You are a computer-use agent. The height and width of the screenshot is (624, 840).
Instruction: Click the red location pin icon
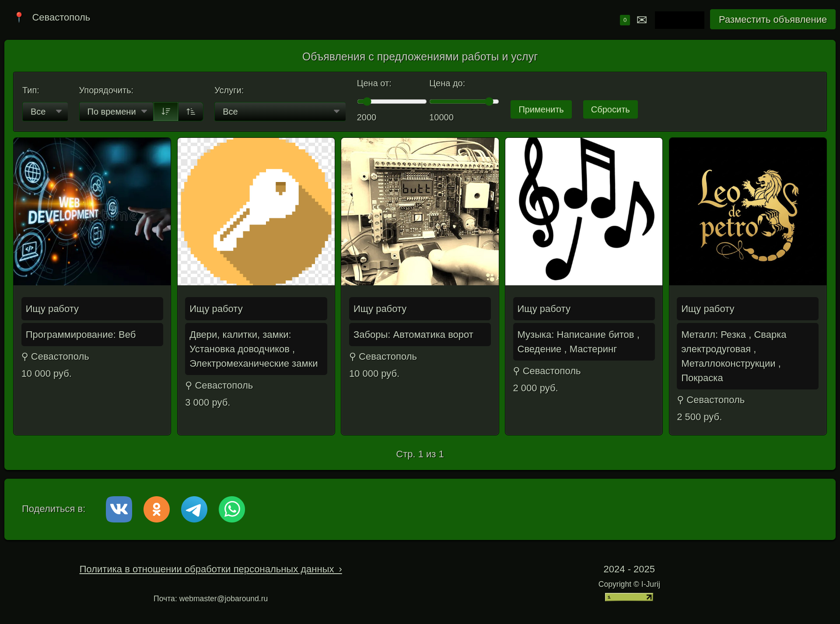click(19, 17)
